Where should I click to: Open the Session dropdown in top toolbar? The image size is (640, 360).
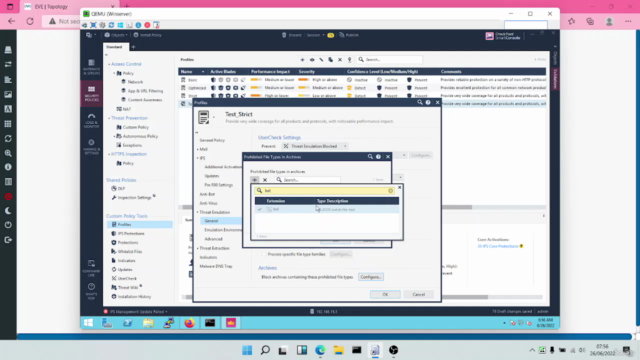pos(315,35)
